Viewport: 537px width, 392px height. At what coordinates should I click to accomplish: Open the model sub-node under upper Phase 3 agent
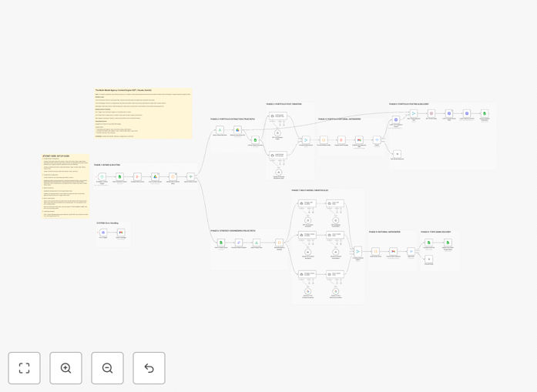click(x=277, y=132)
